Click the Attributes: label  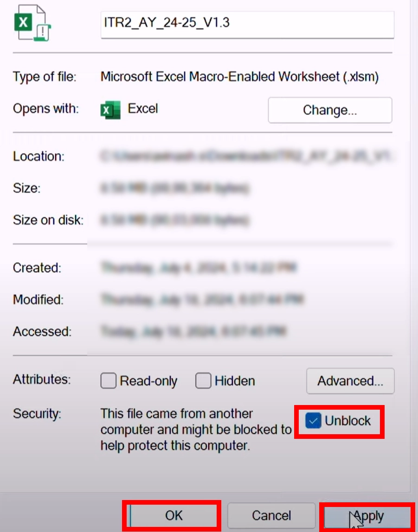point(42,379)
